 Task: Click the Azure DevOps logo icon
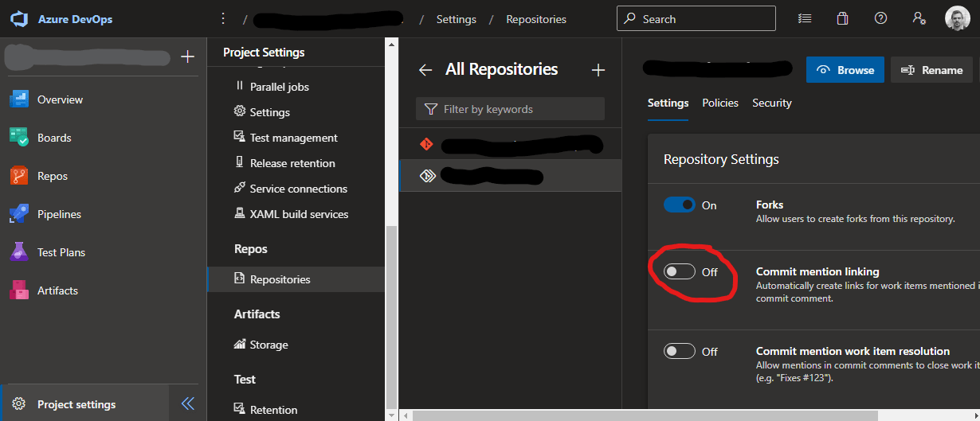20,19
